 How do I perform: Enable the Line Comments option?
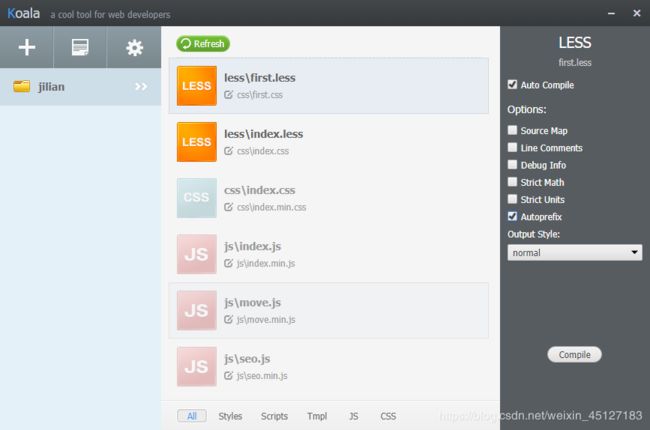point(512,148)
